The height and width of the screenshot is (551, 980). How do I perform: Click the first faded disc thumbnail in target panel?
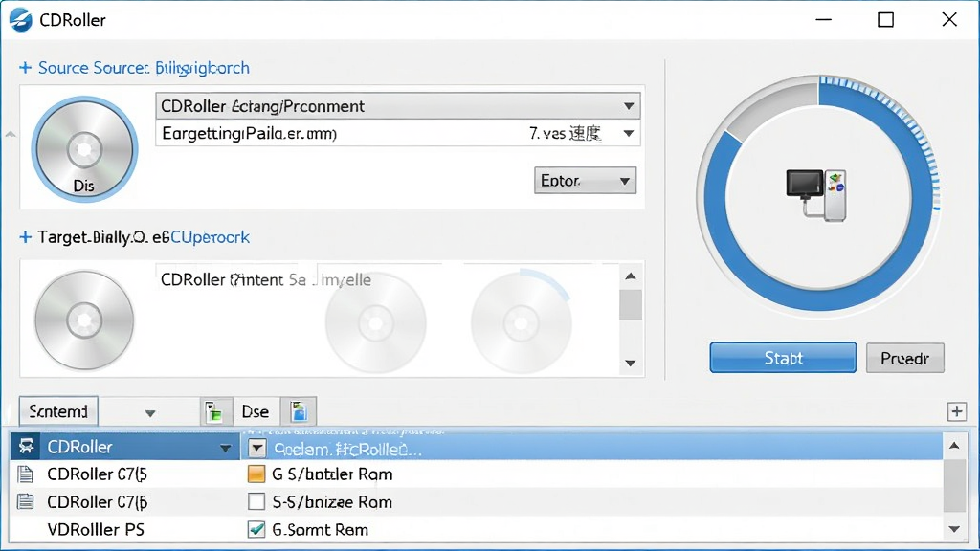[x=375, y=323]
